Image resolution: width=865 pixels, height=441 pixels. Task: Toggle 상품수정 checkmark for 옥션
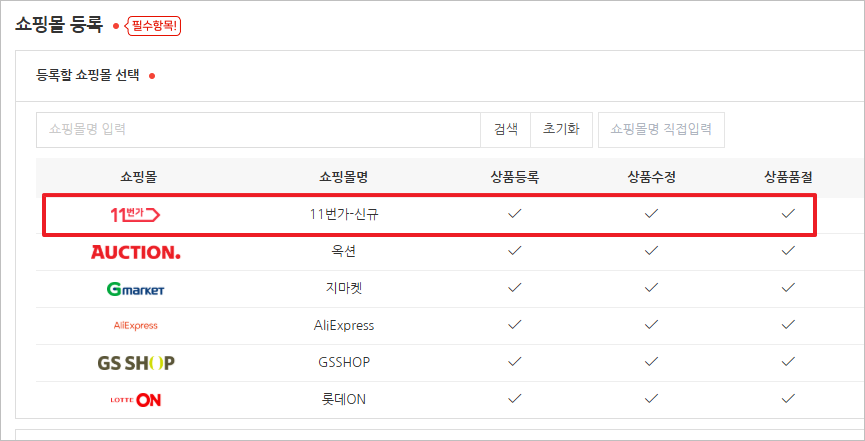(651, 252)
